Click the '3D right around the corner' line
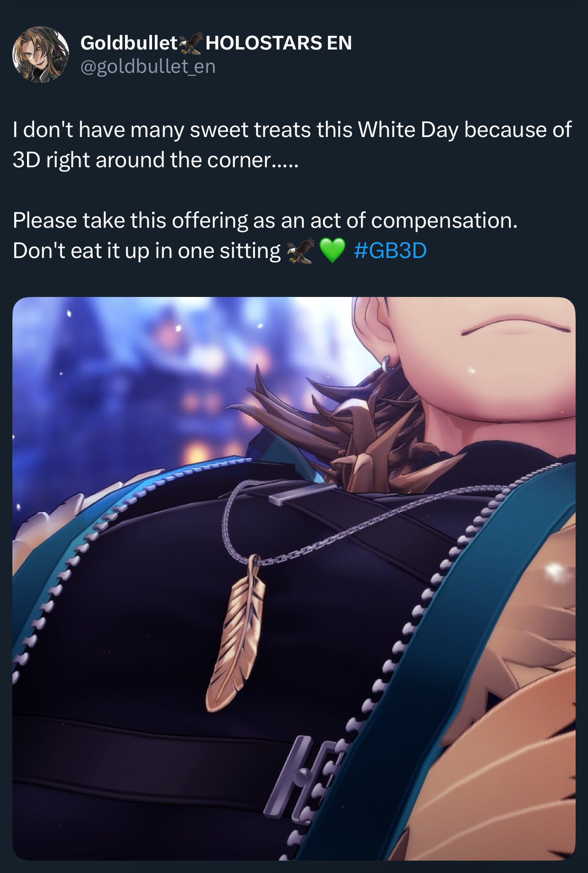 pos(156,160)
